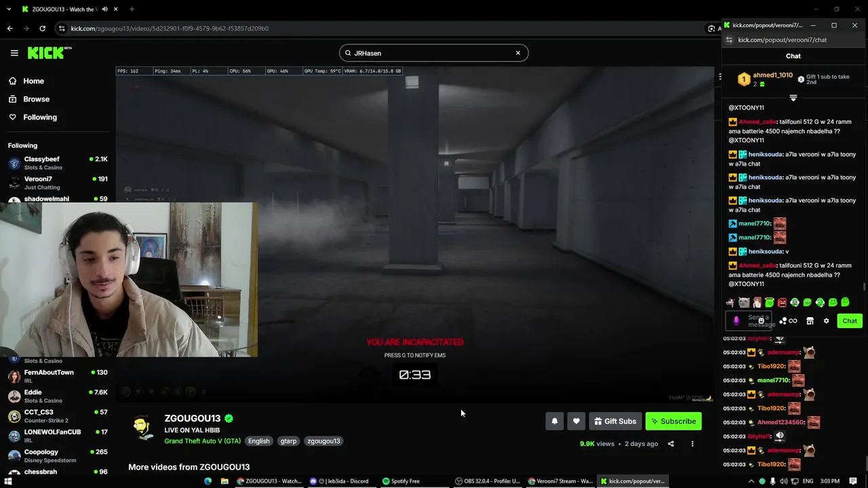Open Windows Start menu
Image resolution: width=868 pixels, height=488 pixels.
8,481
